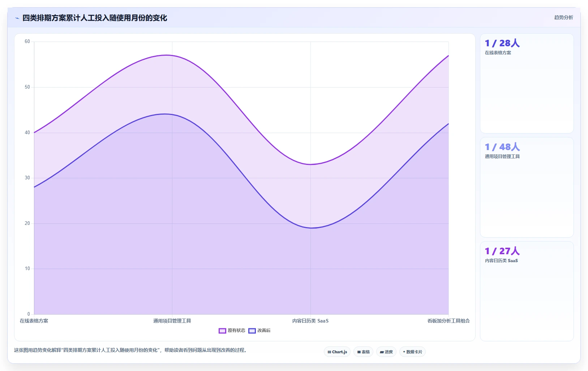Click the y-axis value 10
This screenshot has width=588, height=371.
point(27,269)
